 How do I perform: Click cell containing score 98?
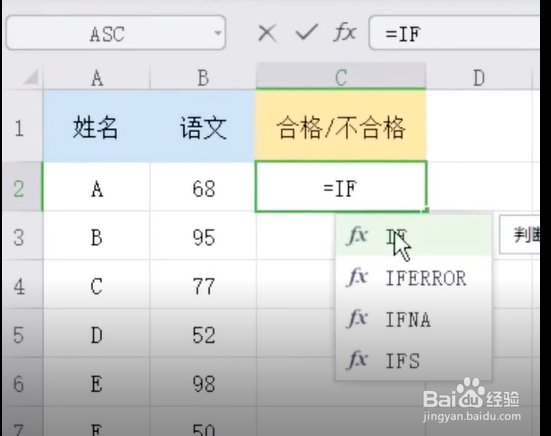click(203, 383)
